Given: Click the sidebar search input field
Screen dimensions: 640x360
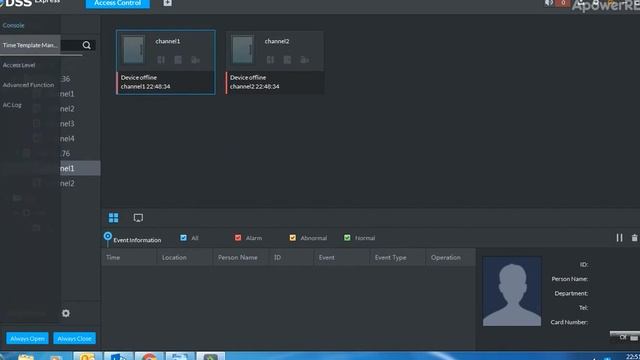Looking at the screenshot, I should coord(71,45).
